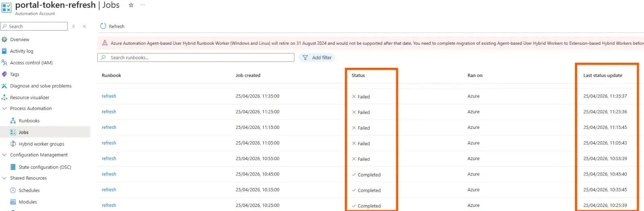644x211 pixels.
Task: Click the magnifier in Search runbooks box
Action: click(103, 58)
